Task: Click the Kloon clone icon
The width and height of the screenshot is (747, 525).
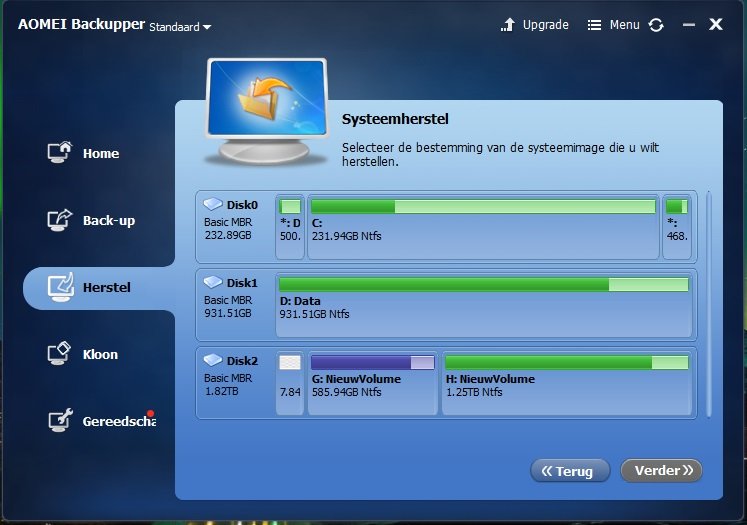Action: tap(59, 353)
